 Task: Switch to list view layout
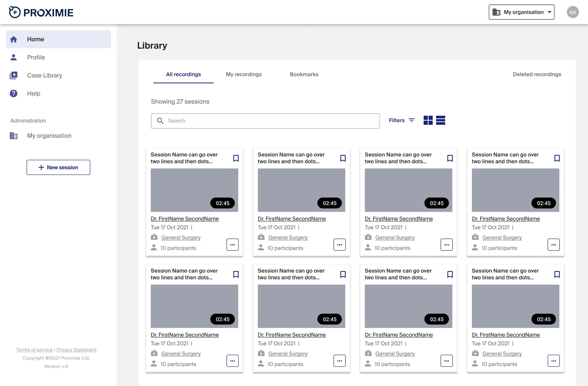click(x=440, y=120)
